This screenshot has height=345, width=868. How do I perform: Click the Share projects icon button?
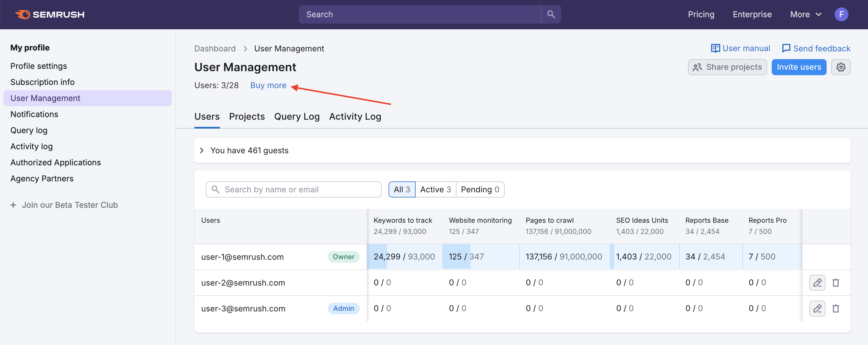click(698, 67)
